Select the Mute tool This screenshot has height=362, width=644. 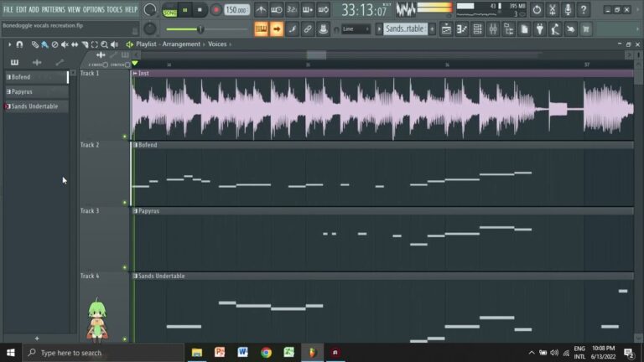tap(65, 44)
